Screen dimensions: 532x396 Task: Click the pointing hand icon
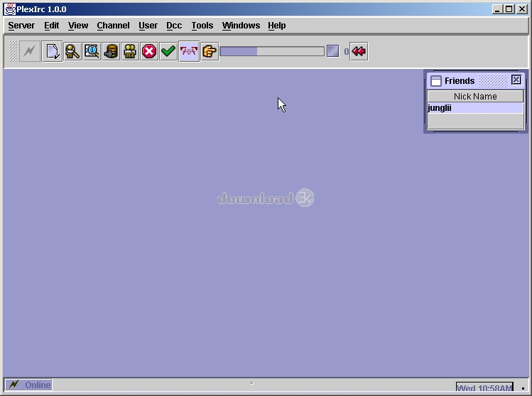pyautogui.click(x=210, y=51)
